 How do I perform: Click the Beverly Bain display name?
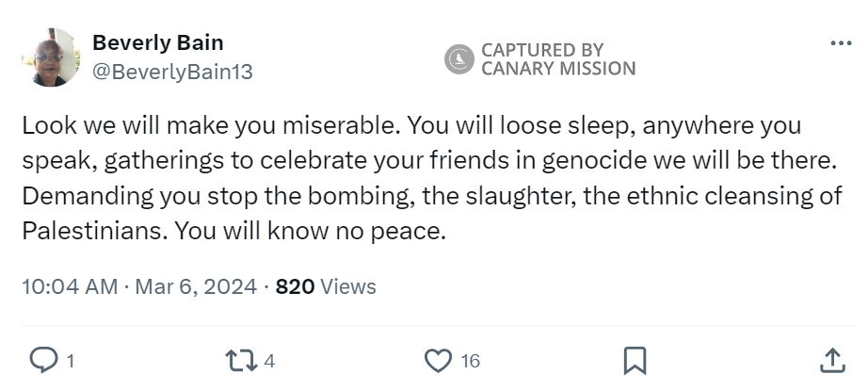point(157,43)
